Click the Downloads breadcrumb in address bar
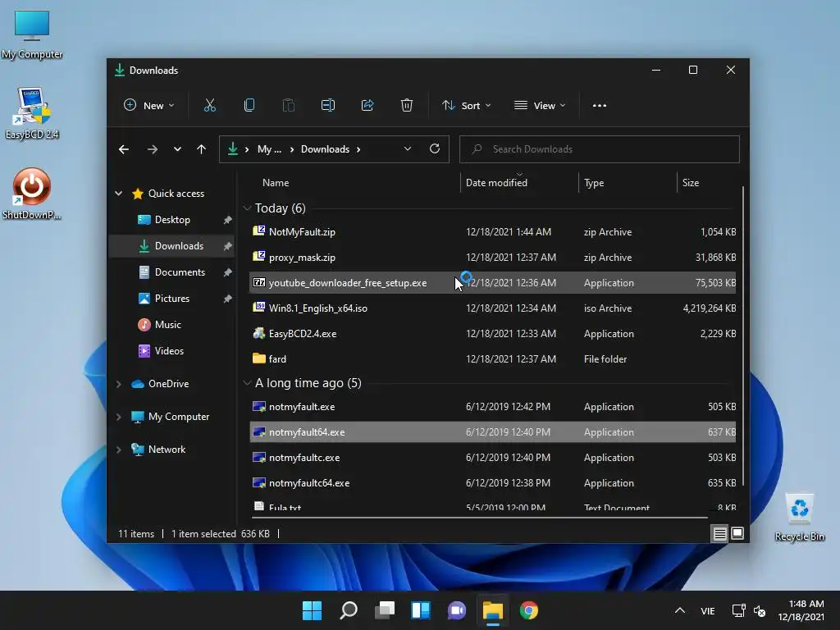Viewport: 840px width, 630px height. click(325, 149)
